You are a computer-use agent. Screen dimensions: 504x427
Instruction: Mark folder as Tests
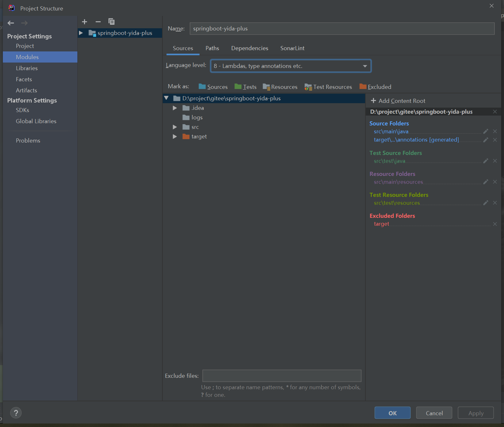point(245,87)
